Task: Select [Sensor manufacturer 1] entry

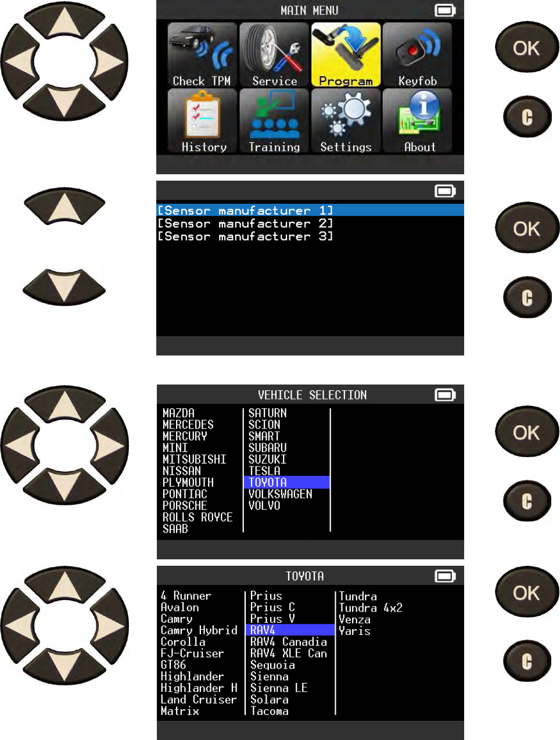Action: click(310, 210)
